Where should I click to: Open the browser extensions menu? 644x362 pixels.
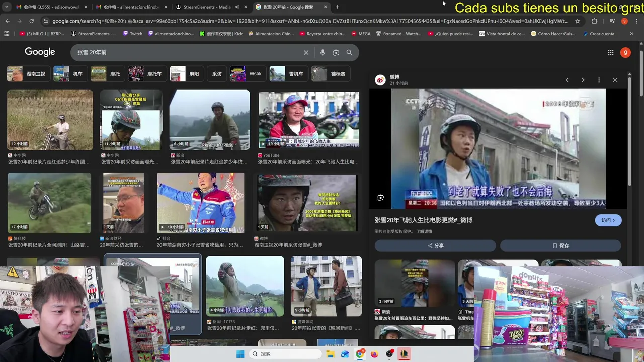pos(594,21)
